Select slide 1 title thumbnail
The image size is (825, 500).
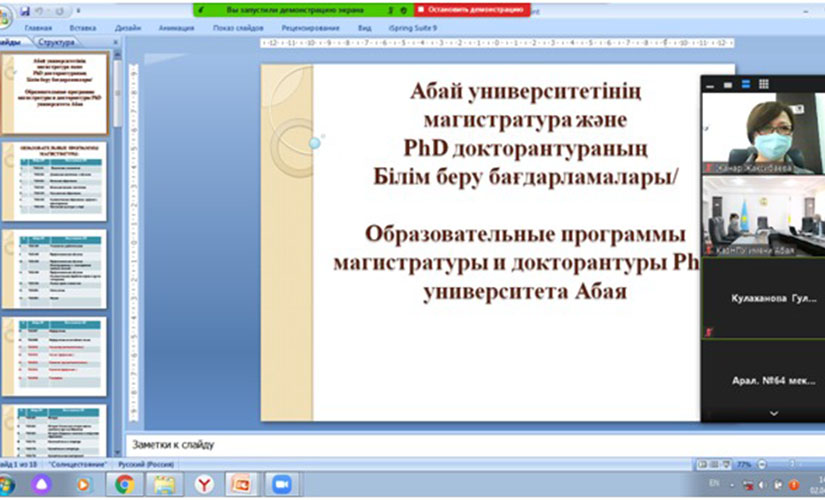[x=55, y=93]
